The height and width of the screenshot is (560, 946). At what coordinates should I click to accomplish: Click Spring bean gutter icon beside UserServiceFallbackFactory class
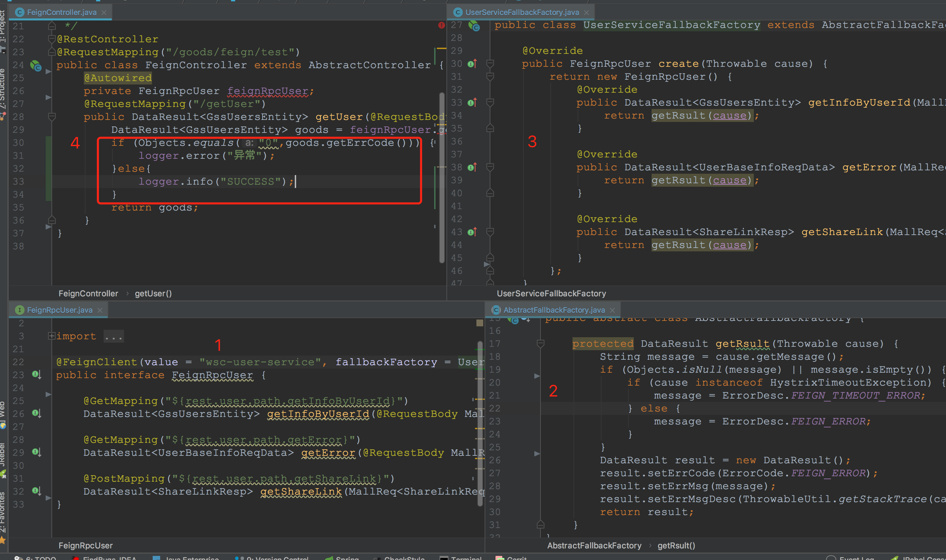point(474,26)
